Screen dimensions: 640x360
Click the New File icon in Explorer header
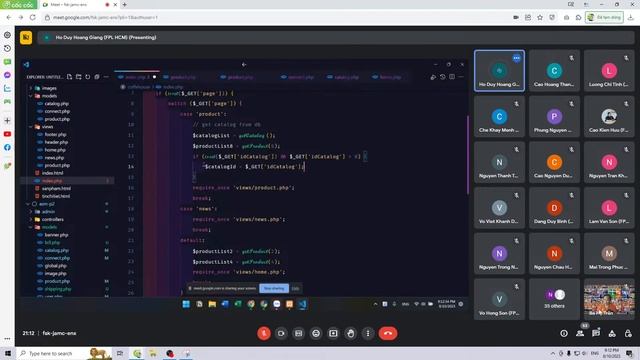(69, 77)
